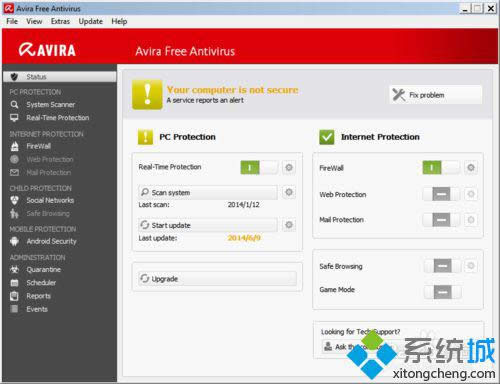Click the Social Networks shield icon

point(14,200)
